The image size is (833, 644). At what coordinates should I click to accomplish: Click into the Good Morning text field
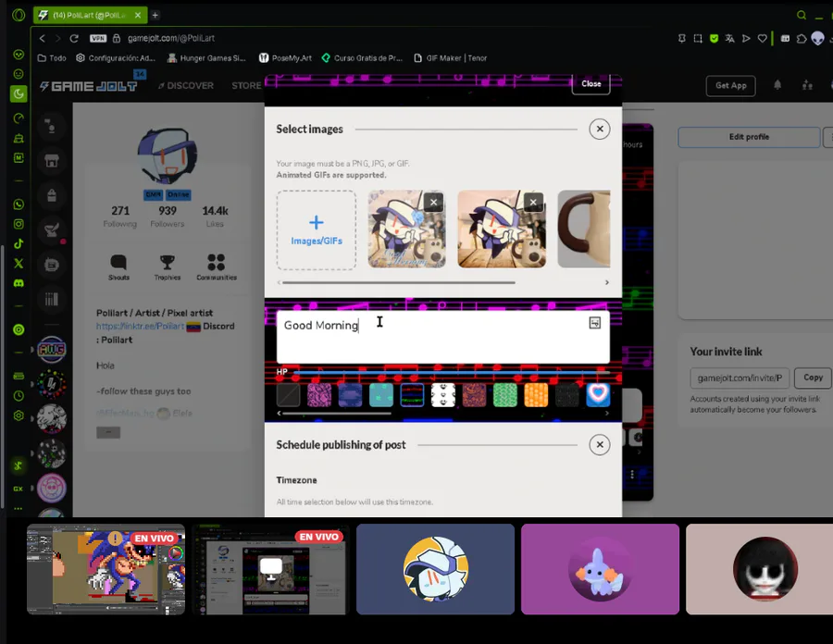pyautogui.click(x=442, y=337)
